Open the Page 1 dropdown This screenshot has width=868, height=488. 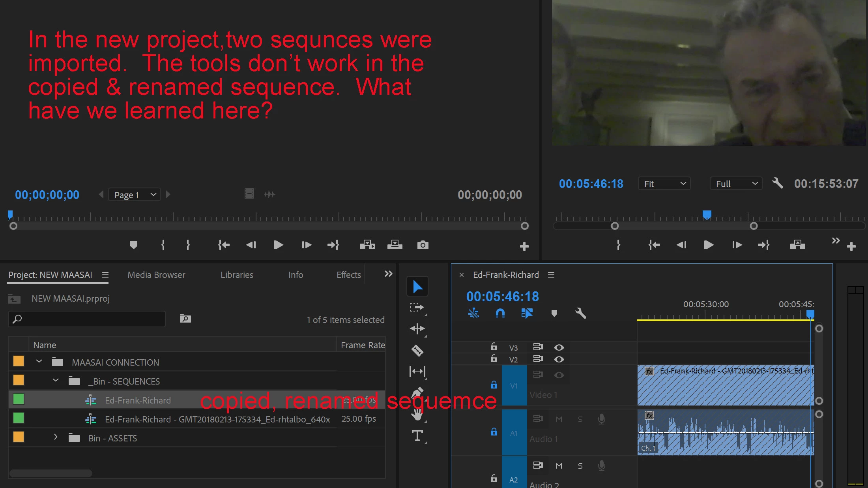(135, 195)
